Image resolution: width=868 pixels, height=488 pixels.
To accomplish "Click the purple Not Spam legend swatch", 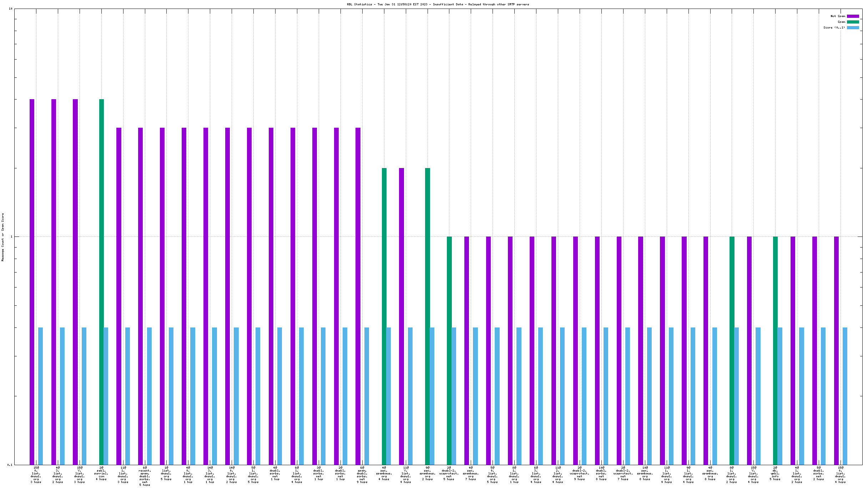I will (x=853, y=16).
